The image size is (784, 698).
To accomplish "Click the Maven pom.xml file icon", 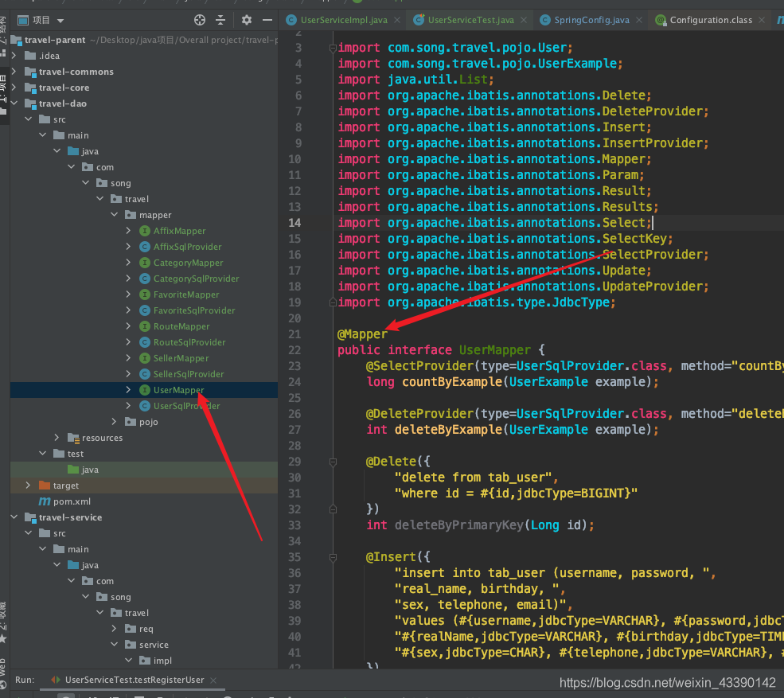I will pyautogui.click(x=45, y=501).
